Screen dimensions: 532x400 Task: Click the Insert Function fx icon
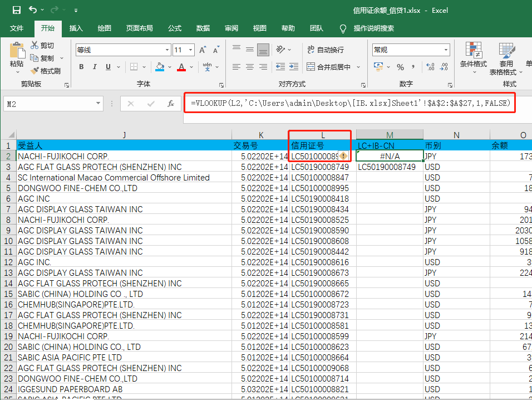coord(171,104)
